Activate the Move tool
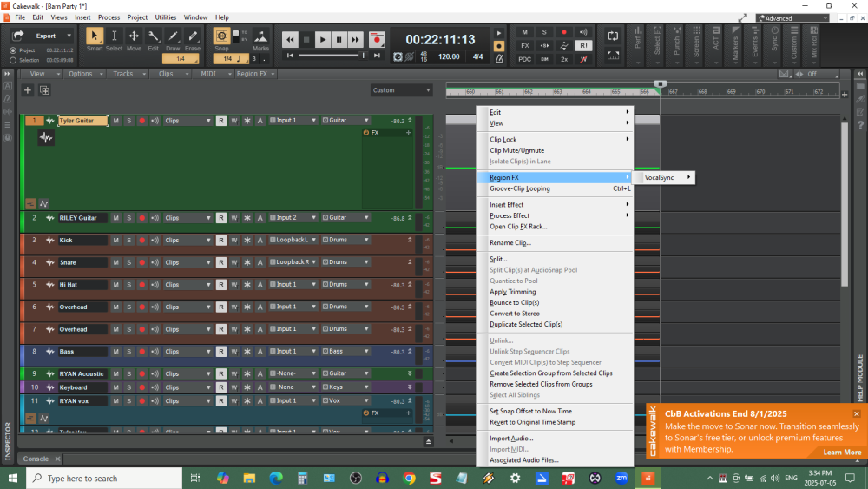The width and height of the screenshot is (868, 489). (134, 36)
